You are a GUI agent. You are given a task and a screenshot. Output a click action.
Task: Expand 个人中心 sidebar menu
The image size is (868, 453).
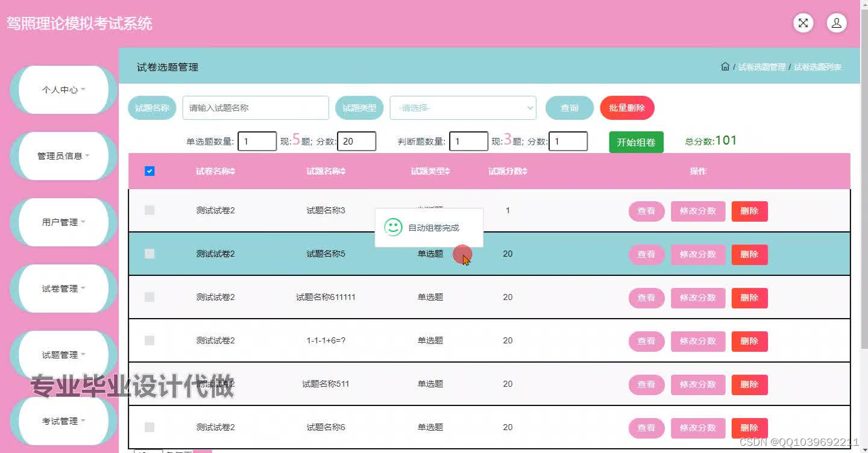[x=64, y=90]
